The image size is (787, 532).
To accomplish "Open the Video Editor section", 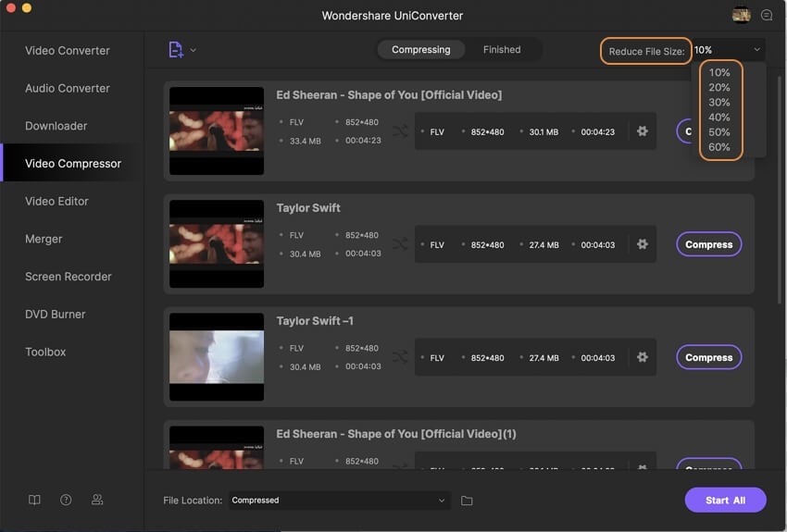I will (x=56, y=201).
